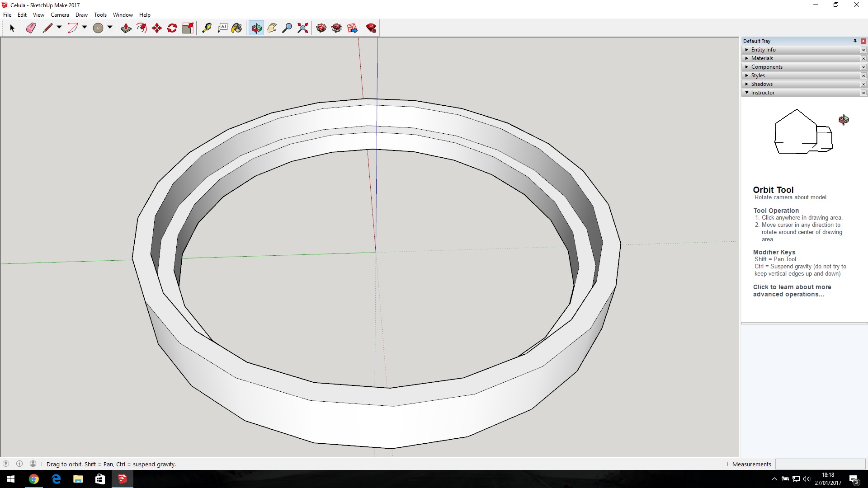Activate the Offset tool
This screenshot has width=868, height=488.
point(142,28)
